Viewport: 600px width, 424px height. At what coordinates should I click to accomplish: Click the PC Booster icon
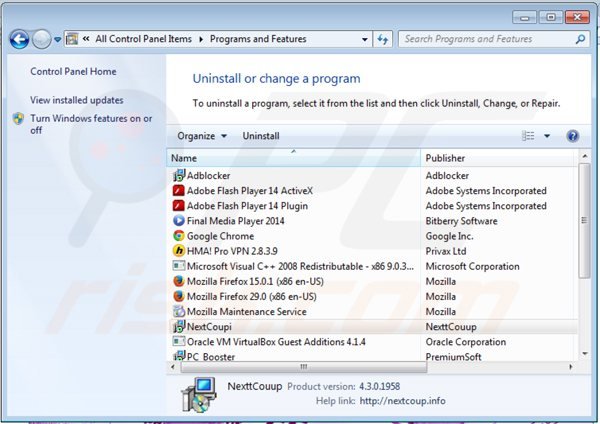179,356
